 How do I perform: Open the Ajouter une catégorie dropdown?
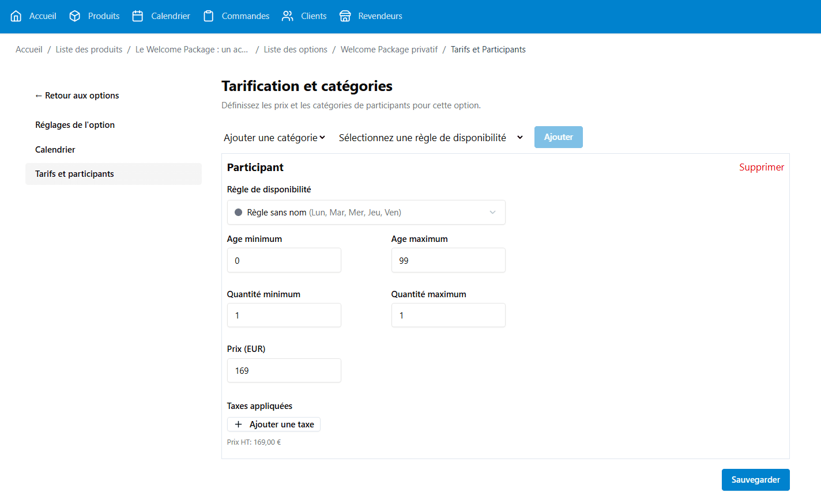[274, 137]
